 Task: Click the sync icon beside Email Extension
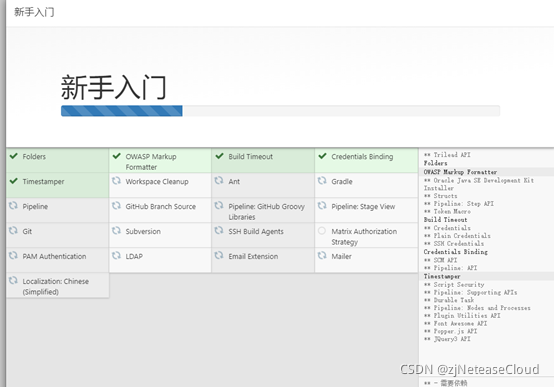[x=219, y=256]
